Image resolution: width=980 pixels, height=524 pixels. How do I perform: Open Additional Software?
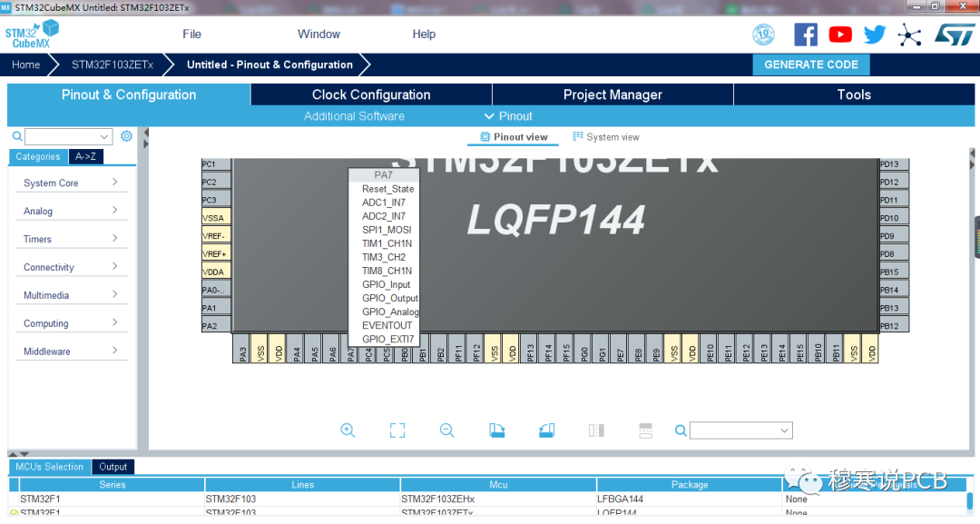point(354,116)
